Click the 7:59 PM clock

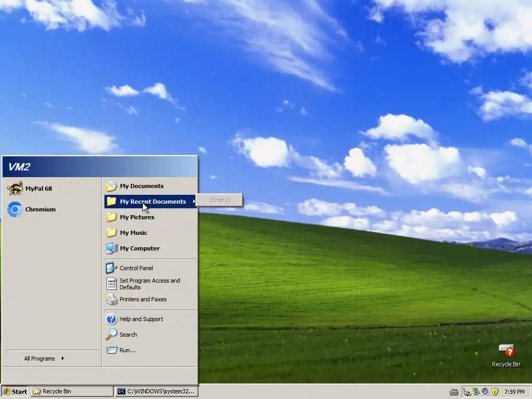pyautogui.click(x=514, y=392)
